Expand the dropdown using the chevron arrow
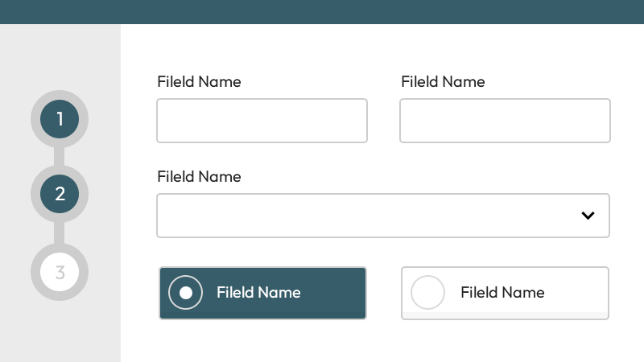This screenshot has height=362, width=644. [588, 216]
